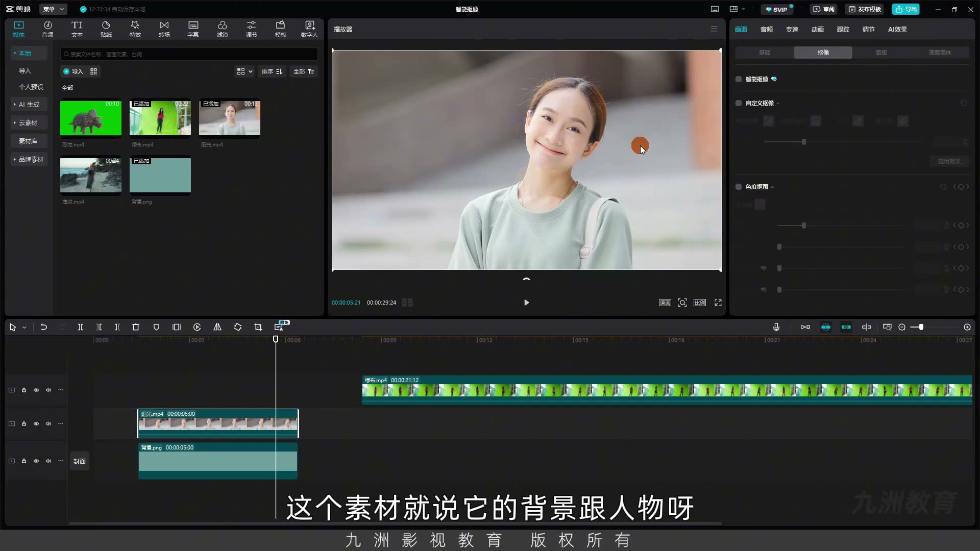This screenshot has width=980, height=551.
Task: Lock the 绿布.mp4 track
Action: pos(24,390)
